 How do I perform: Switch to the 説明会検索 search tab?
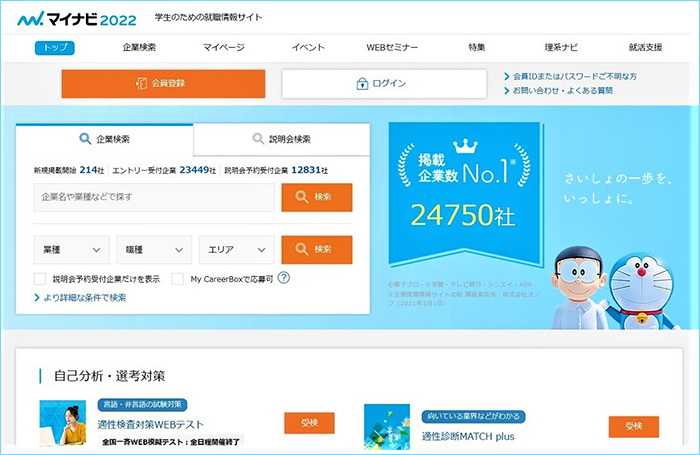pyautogui.click(x=282, y=139)
